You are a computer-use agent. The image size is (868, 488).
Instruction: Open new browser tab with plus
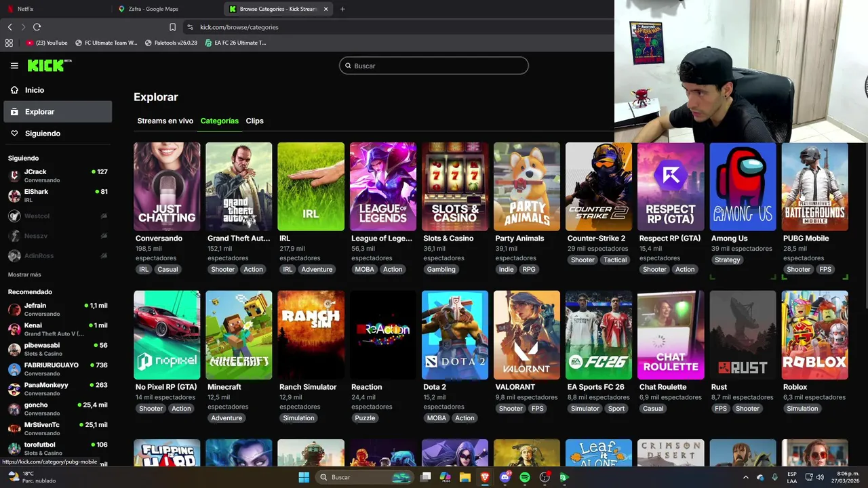coord(342,9)
